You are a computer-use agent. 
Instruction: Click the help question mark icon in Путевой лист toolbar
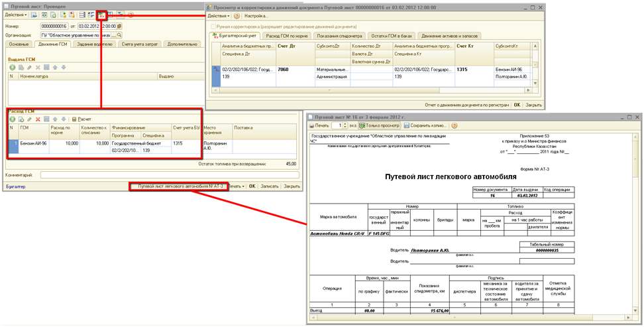[131, 14]
